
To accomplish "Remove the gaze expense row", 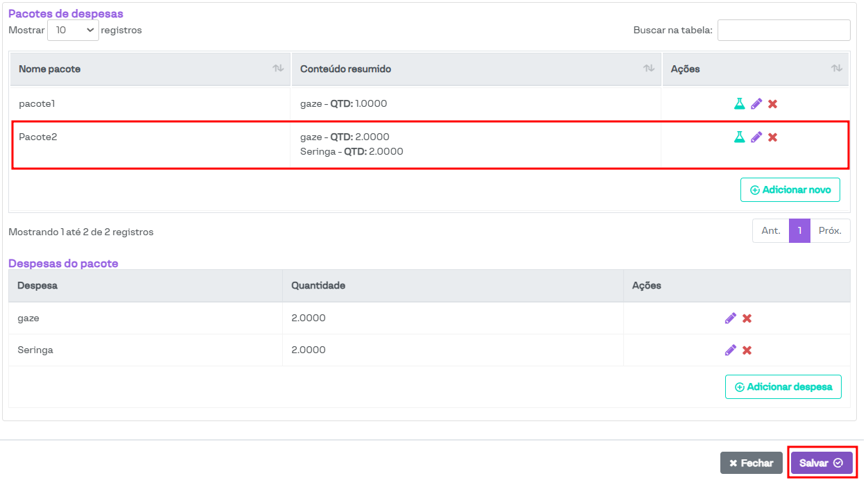I will pos(747,318).
